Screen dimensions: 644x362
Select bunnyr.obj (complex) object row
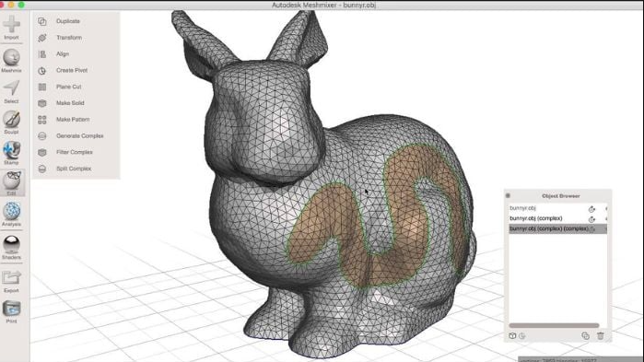coord(557,218)
